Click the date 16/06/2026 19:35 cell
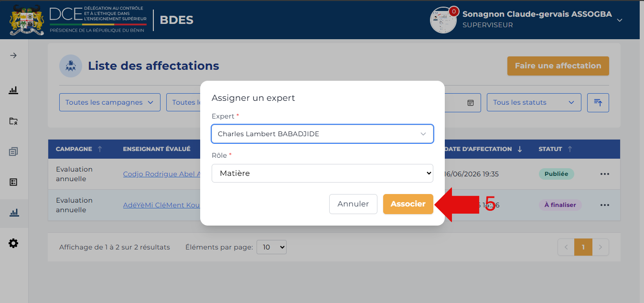The height and width of the screenshot is (303, 644). 472,174
